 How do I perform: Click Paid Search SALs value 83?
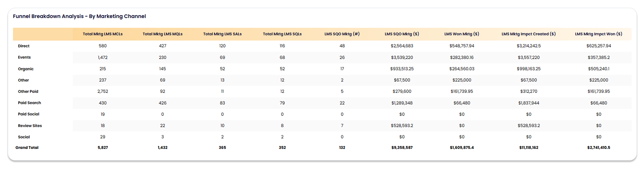click(222, 103)
